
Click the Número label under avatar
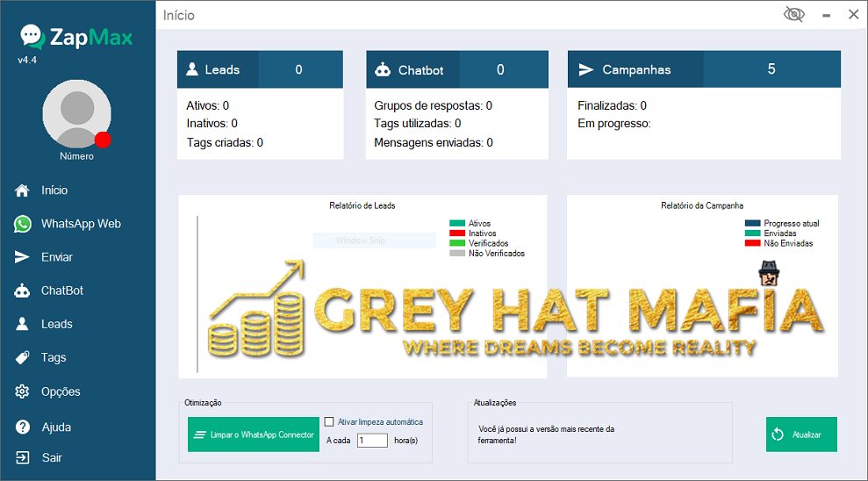coord(77,156)
